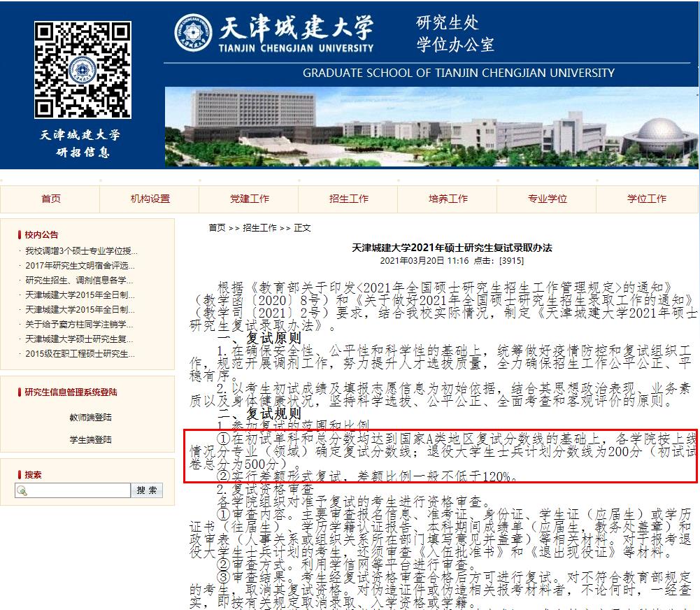
Task: Open the 机构设置 navigation item
Action: pos(150,199)
